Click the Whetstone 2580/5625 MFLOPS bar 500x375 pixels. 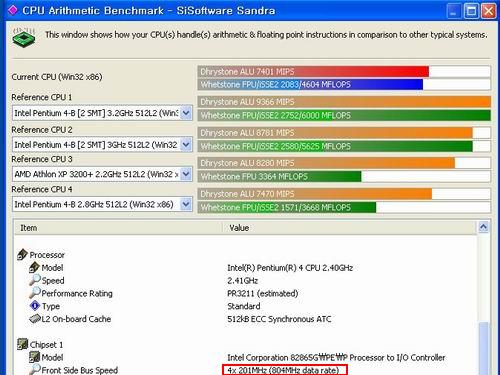pyautogui.click(x=335, y=146)
